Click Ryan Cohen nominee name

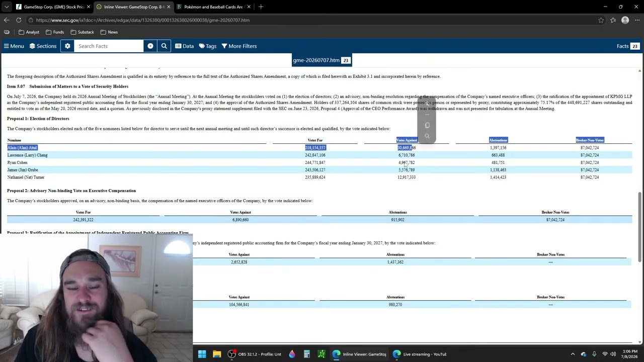(17, 163)
